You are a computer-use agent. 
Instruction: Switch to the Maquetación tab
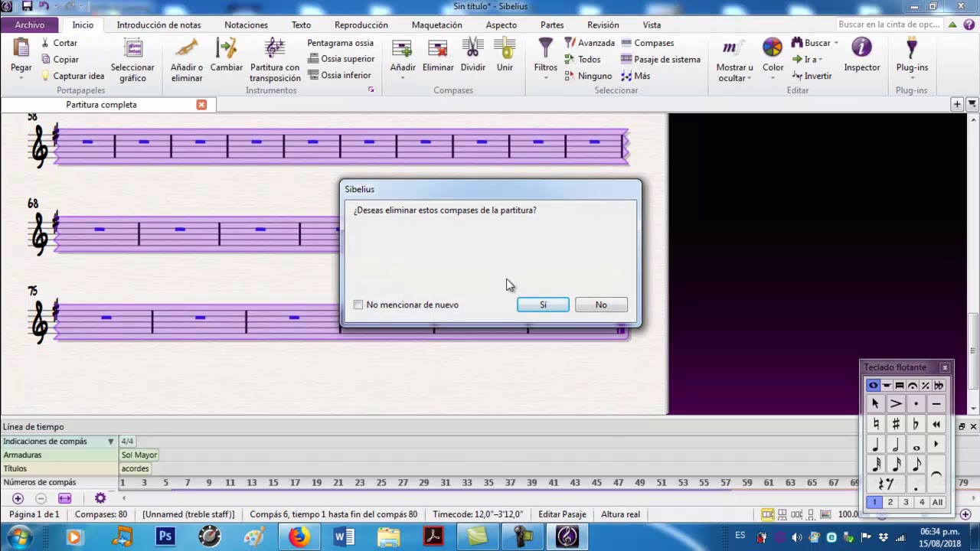coord(436,24)
